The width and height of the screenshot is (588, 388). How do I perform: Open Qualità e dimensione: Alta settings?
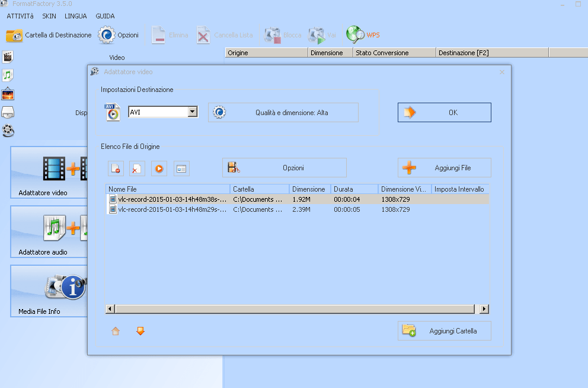283,112
